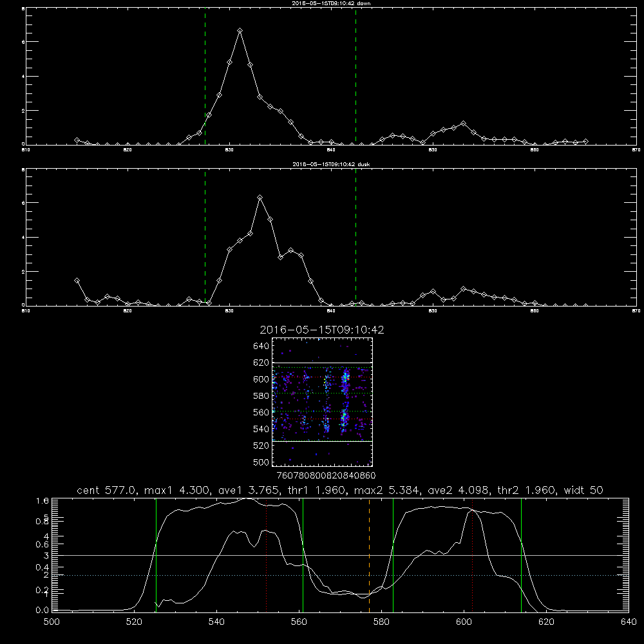This screenshot has width=644, height=644.
Task: Select the timestamp title above the spectral image
Action: [x=322, y=330]
